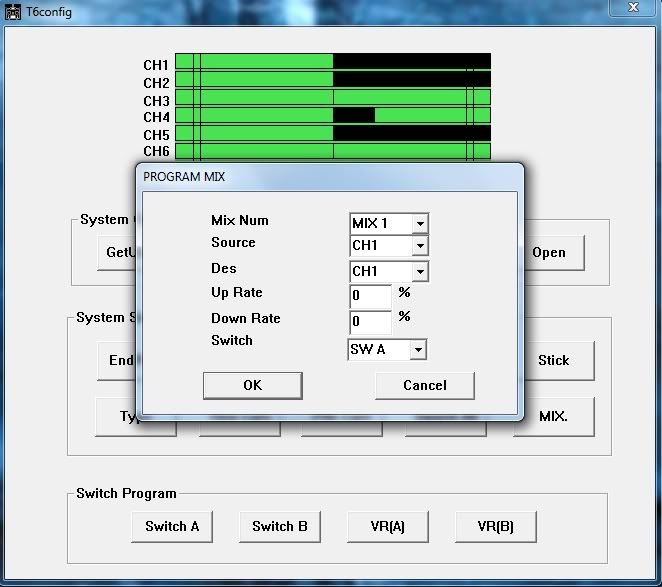662x587 pixels.
Task: Open Switch A program settings
Action: click(171, 526)
